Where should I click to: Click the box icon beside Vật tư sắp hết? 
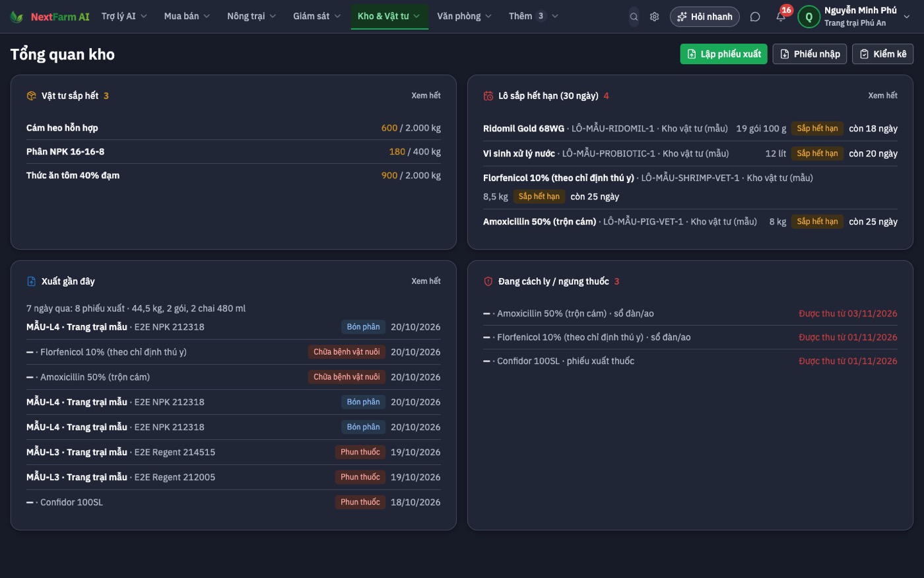[x=31, y=96]
